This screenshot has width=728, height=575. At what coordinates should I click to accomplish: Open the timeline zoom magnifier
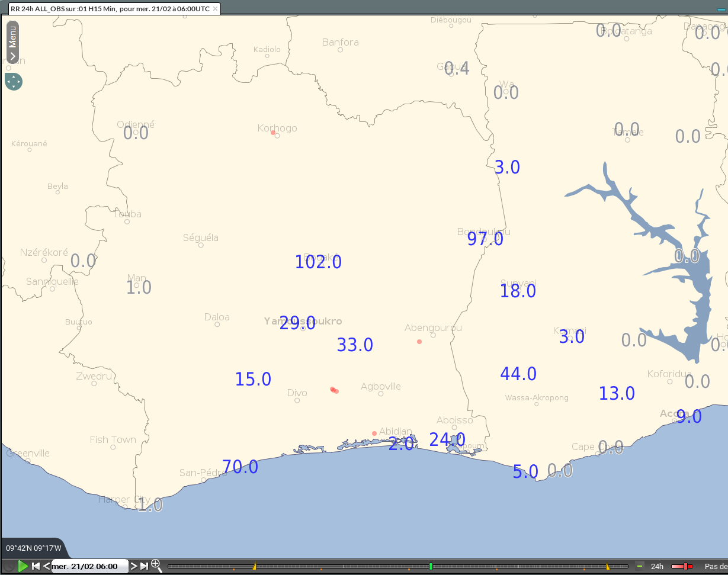pos(156,565)
